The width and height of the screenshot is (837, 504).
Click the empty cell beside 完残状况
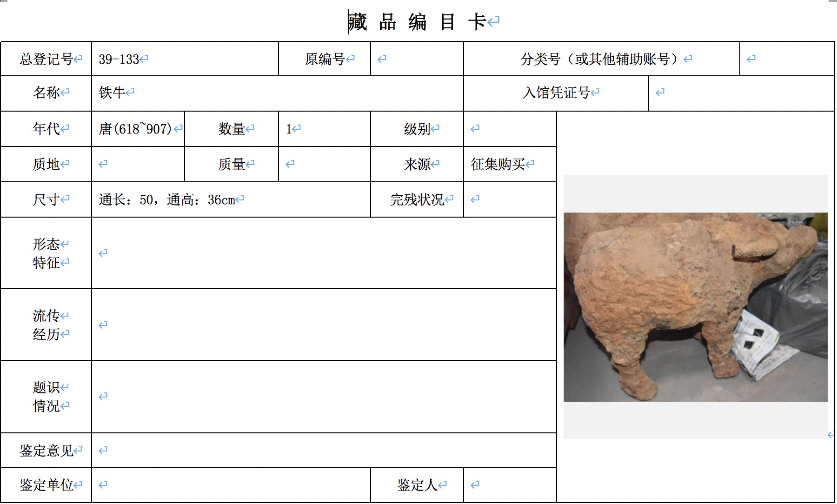[510, 199]
